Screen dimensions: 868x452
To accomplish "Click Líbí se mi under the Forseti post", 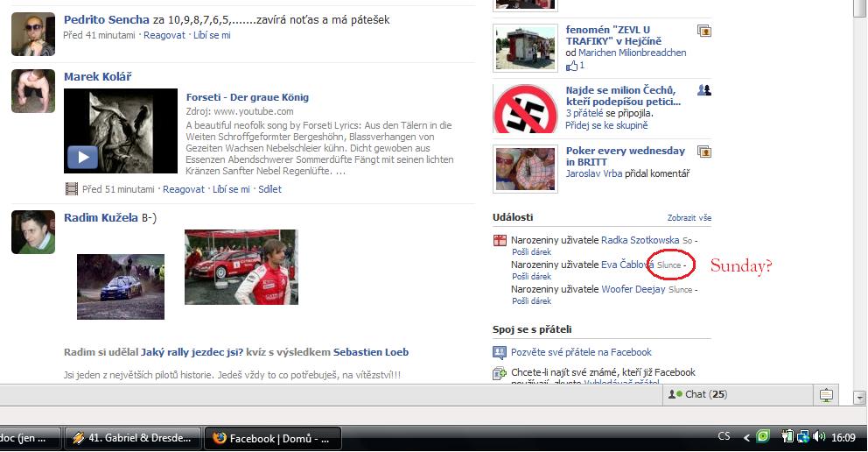I will coord(231,189).
